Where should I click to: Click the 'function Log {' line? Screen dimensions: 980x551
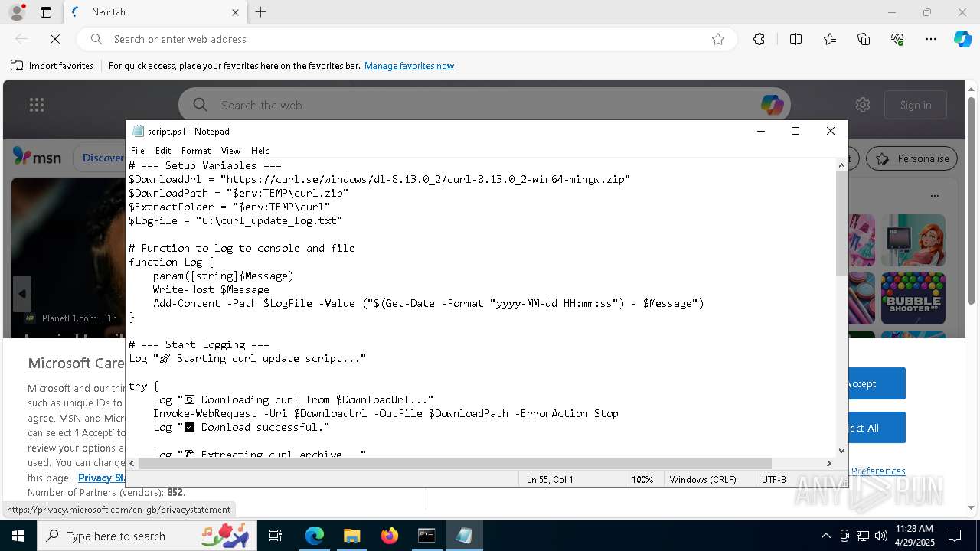(x=171, y=262)
